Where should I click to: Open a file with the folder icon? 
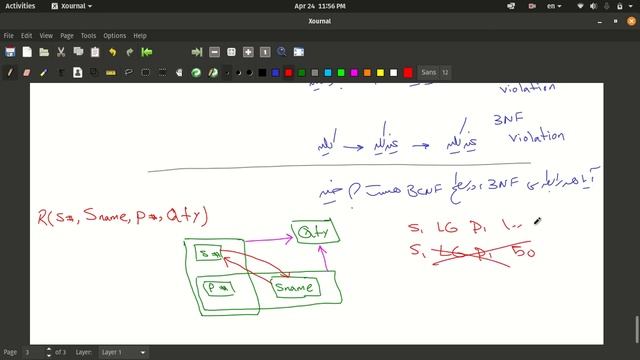click(44, 52)
